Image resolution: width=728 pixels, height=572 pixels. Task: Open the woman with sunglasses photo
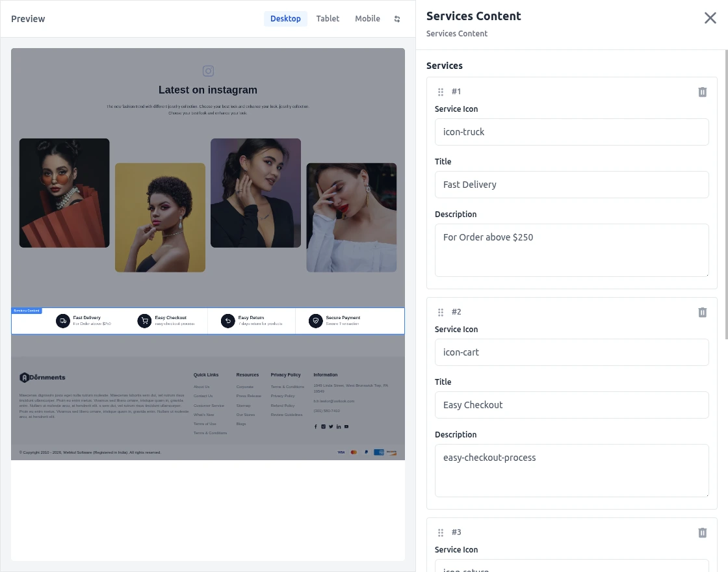64,192
